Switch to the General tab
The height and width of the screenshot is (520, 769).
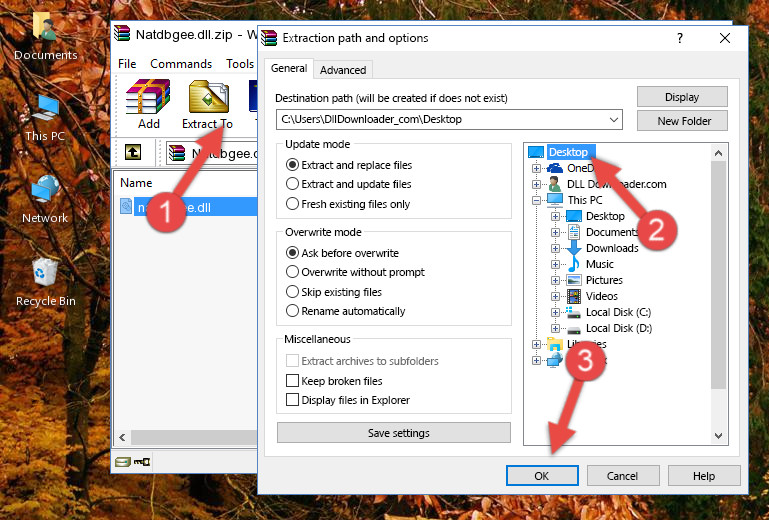[289, 68]
